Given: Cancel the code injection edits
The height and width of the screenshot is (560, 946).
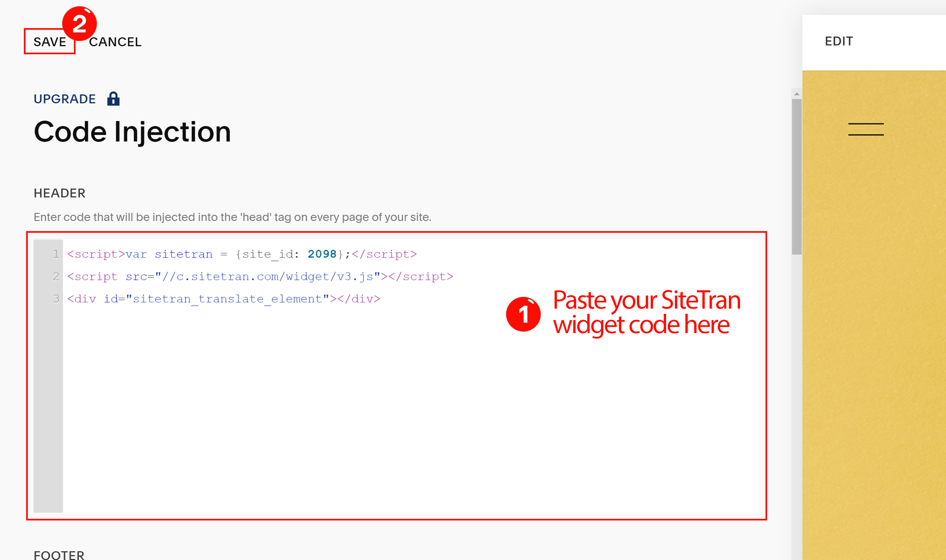Looking at the screenshot, I should (115, 42).
